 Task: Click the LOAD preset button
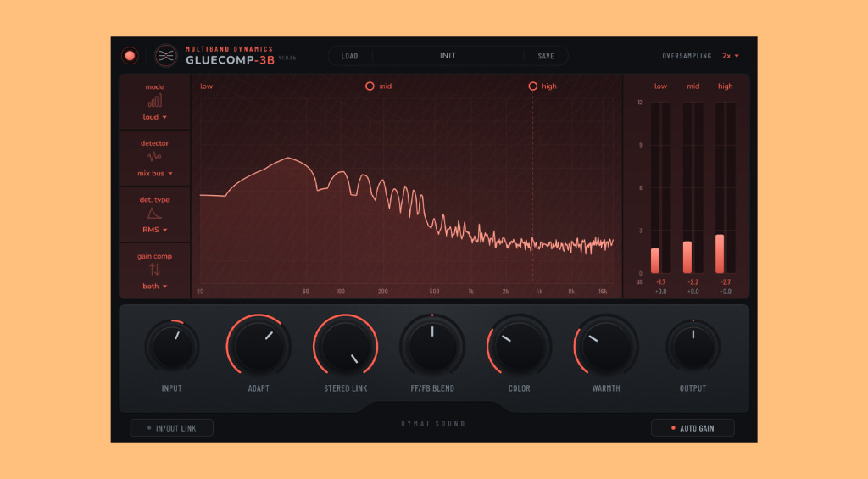point(349,56)
